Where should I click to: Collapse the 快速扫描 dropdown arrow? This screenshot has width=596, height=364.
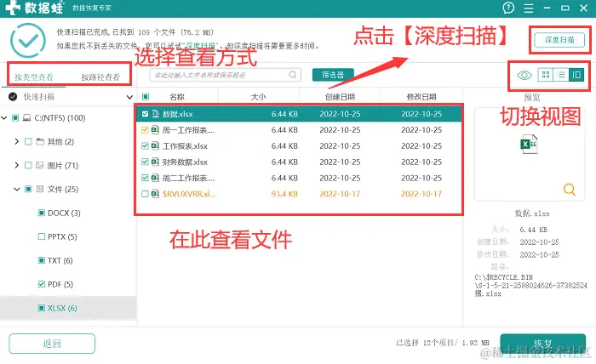pyautogui.click(x=129, y=97)
